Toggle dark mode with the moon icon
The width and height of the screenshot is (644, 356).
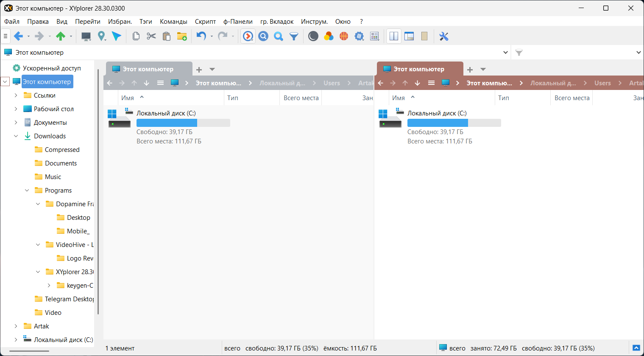pos(313,36)
